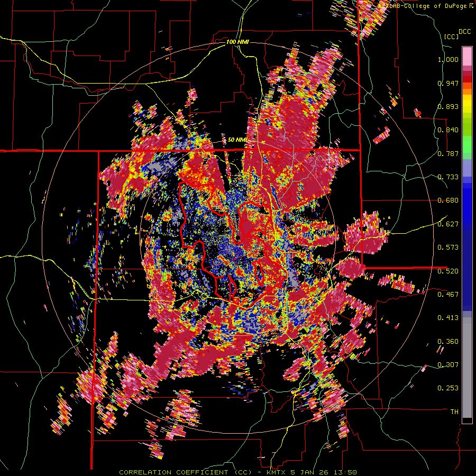Click the TH threshold label
The height and width of the screenshot is (476, 476).
pyautogui.click(x=454, y=412)
